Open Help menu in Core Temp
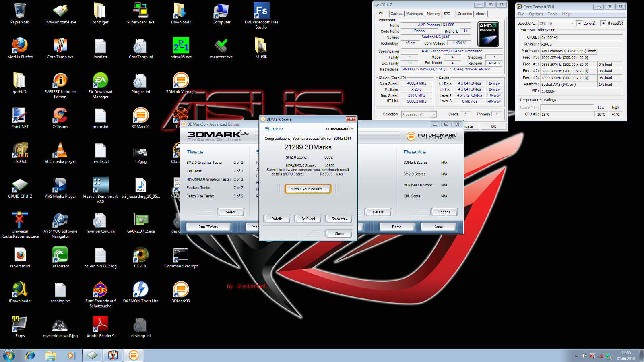This screenshot has height=362, width=644. tap(566, 14)
